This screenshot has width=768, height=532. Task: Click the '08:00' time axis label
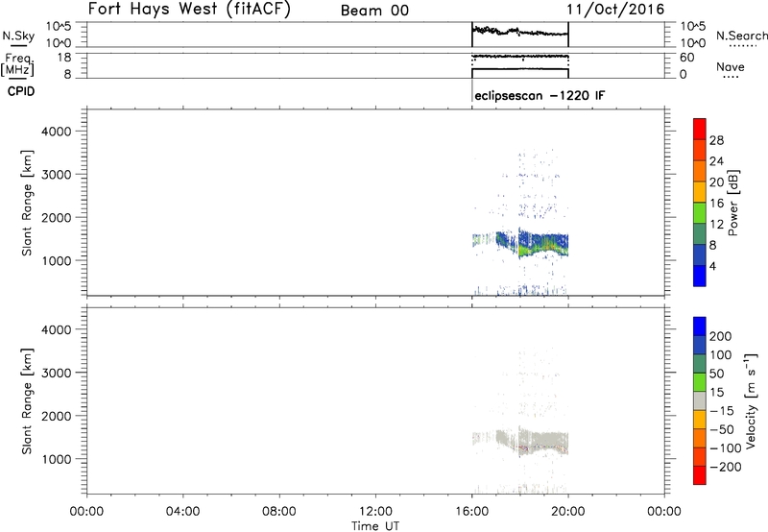(279, 512)
